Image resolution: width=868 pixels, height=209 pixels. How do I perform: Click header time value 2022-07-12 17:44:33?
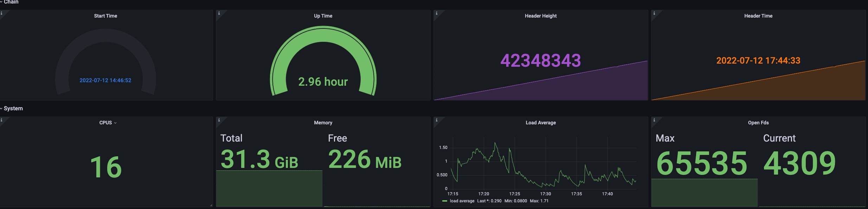[758, 60]
